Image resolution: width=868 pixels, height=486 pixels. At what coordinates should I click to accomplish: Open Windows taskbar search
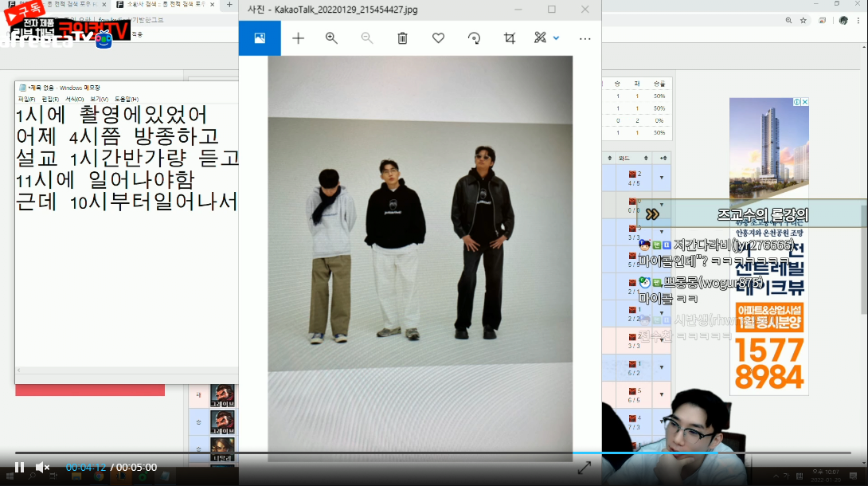[x=32, y=476]
